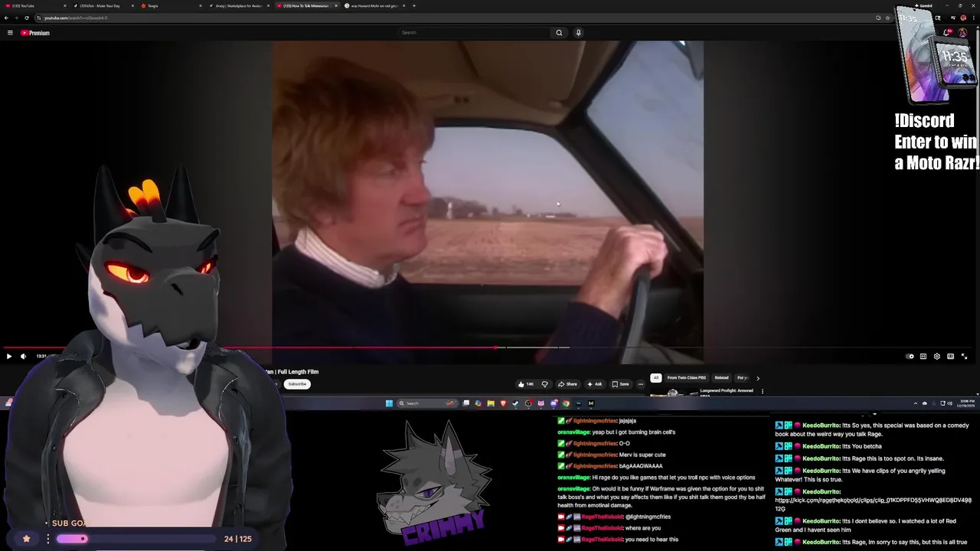Reload the current page
The image size is (980, 551).
26,18
